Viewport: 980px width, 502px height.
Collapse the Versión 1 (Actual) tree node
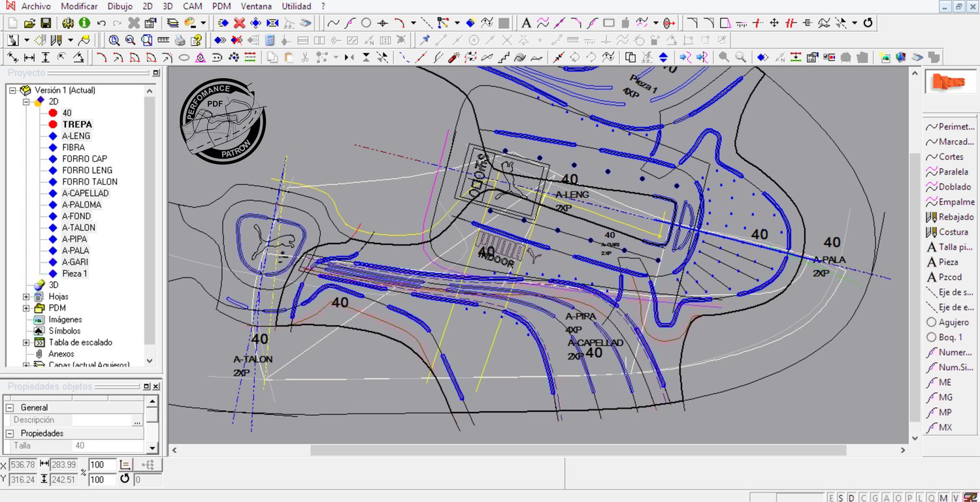pyautogui.click(x=12, y=90)
